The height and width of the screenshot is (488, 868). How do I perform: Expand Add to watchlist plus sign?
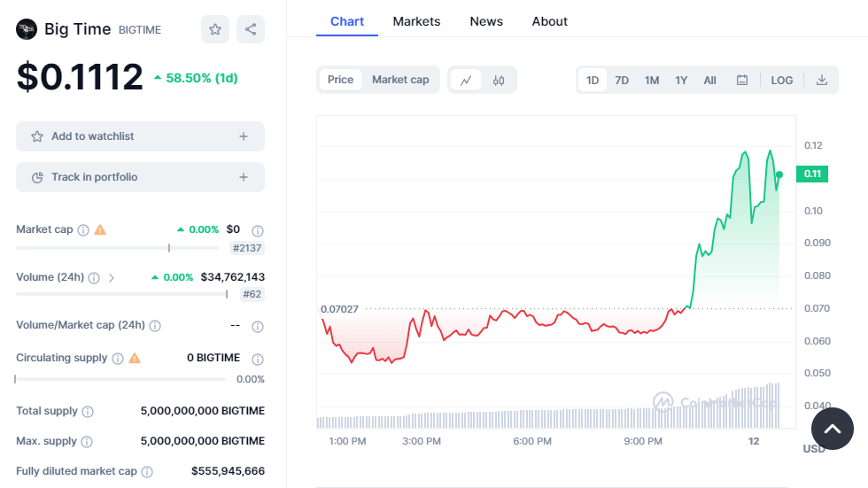(x=244, y=136)
